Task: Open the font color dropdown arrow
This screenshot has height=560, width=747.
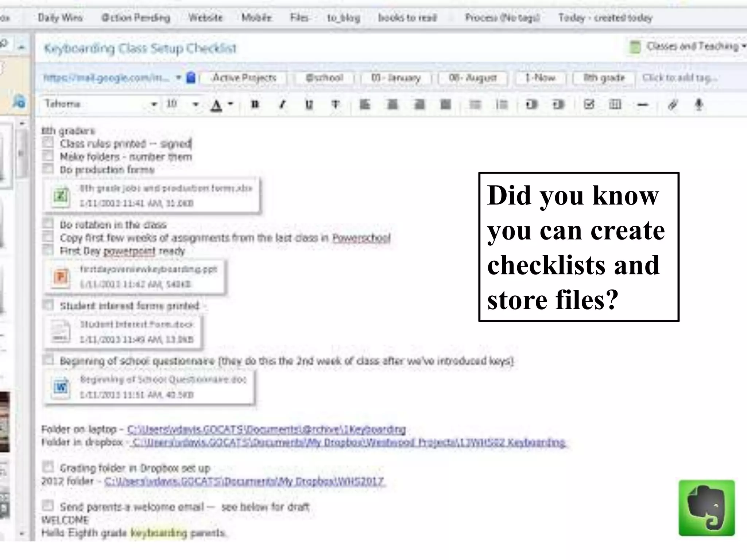Action: pyautogui.click(x=231, y=104)
